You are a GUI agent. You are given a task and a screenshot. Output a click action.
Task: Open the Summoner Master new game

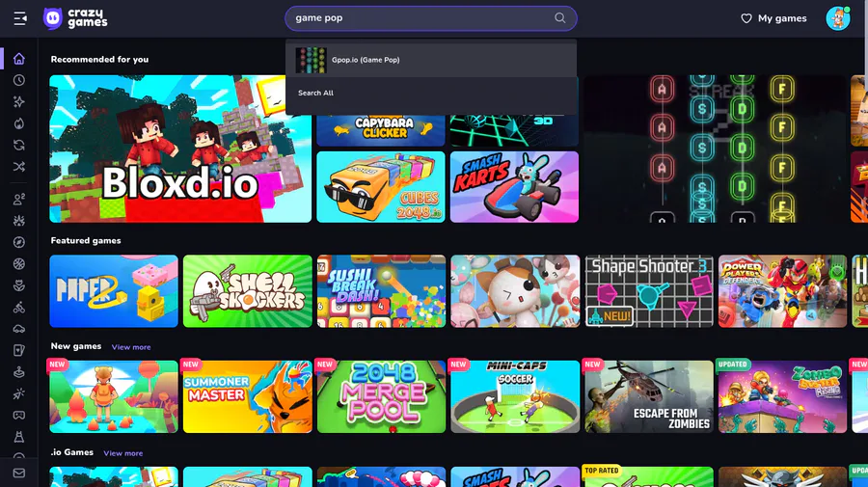[x=248, y=396]
